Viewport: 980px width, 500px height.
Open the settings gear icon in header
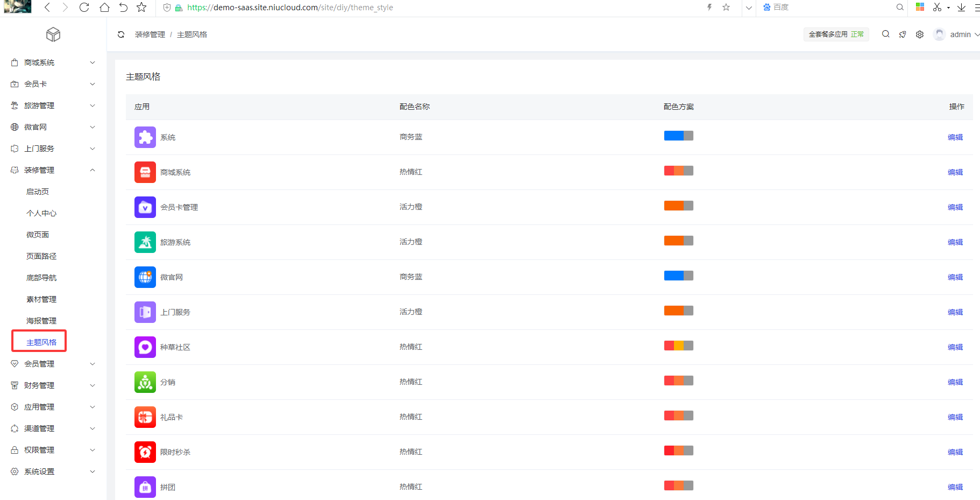[920, 34]
